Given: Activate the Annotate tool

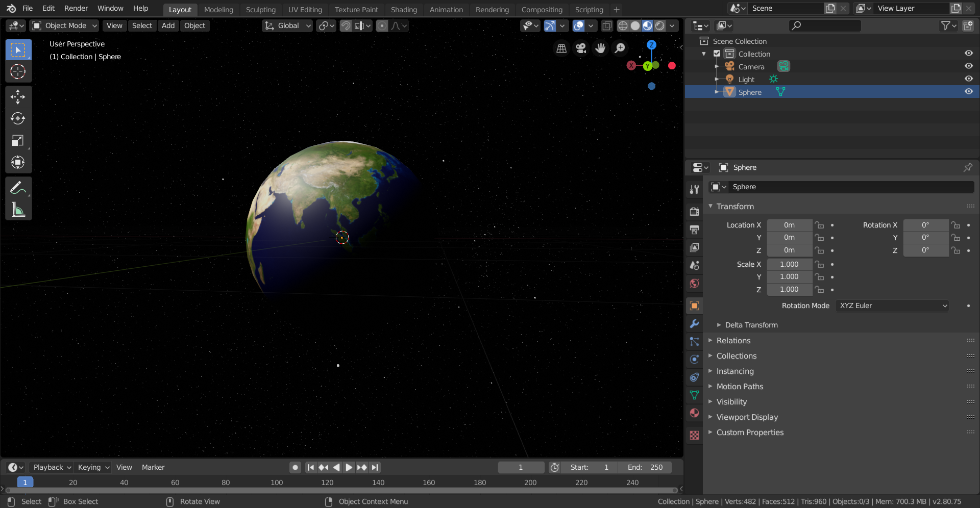Looking at the screenshot, I should 18,188.
